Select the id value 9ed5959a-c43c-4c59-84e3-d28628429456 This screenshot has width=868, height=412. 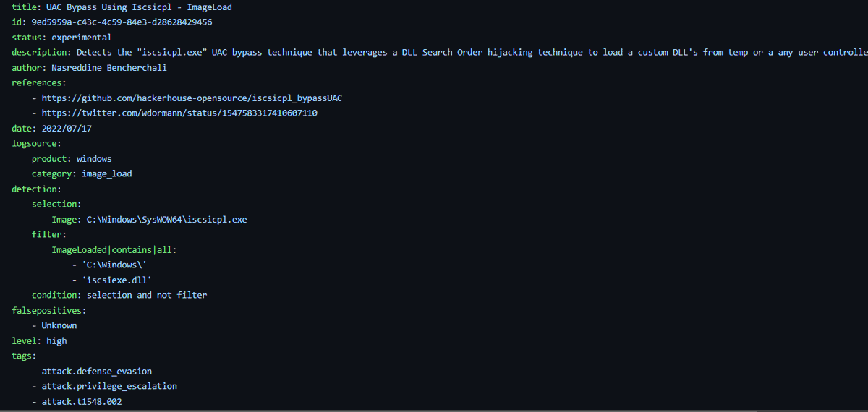click(x=122, y=22)
